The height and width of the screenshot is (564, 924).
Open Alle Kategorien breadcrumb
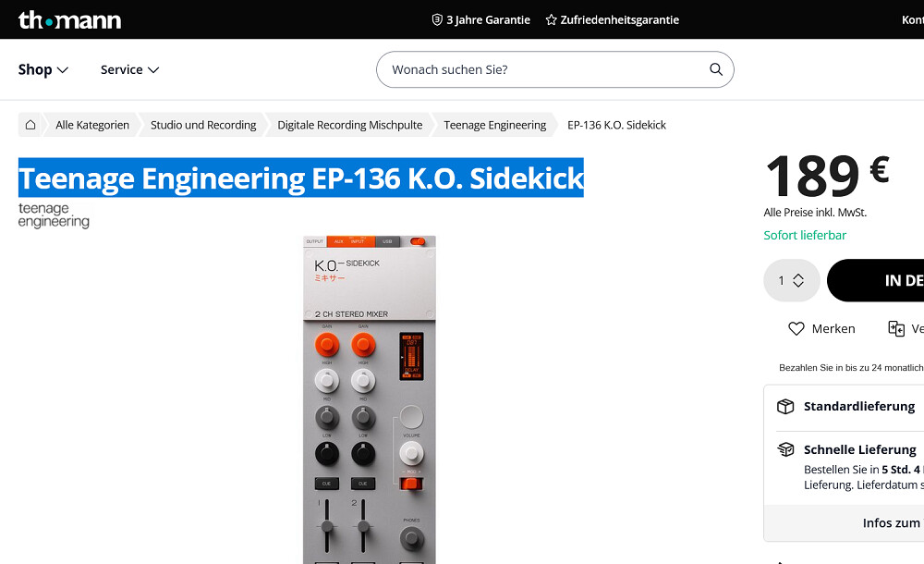pos(92,125)
